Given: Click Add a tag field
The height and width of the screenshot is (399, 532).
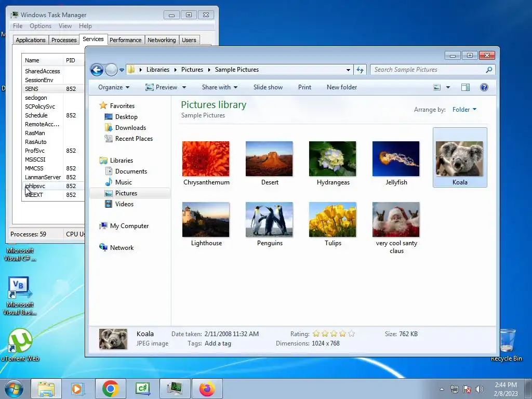Looking at the screenshot, I should pos(218,343).
